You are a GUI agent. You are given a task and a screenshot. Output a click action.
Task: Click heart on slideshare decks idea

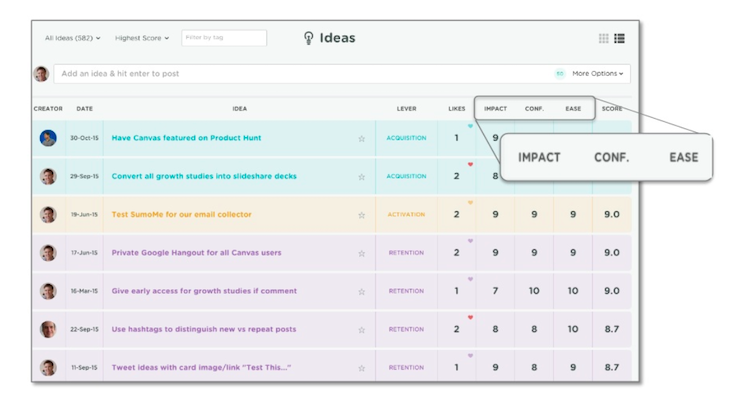(470, 165)
